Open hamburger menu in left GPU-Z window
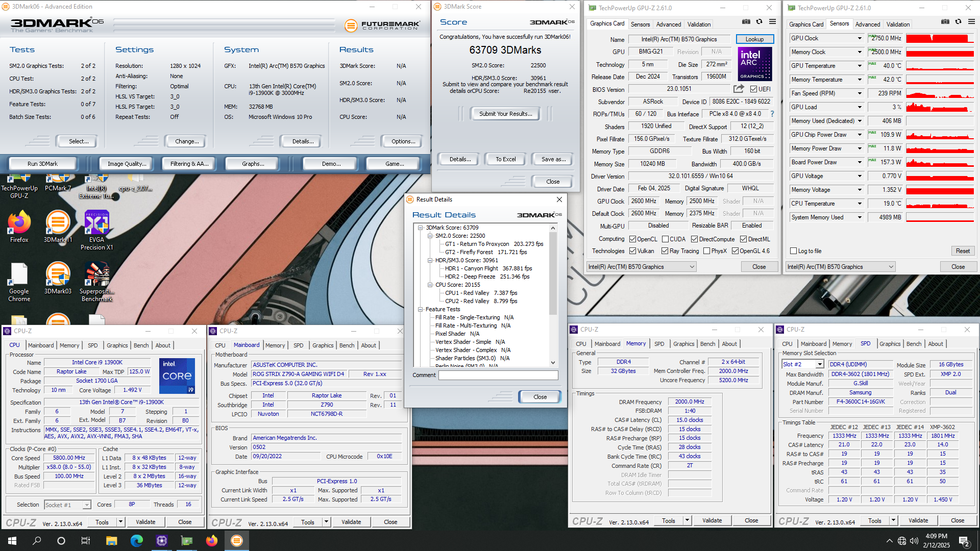Screen dimensions: 980x551 773,22
